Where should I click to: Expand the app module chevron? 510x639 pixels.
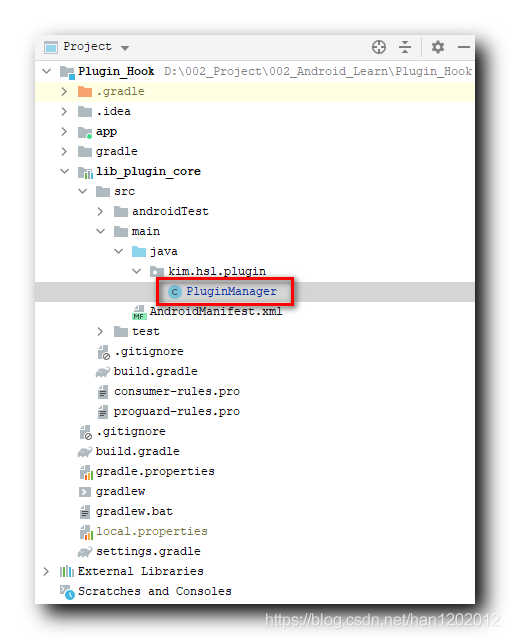tap(64, 131)
